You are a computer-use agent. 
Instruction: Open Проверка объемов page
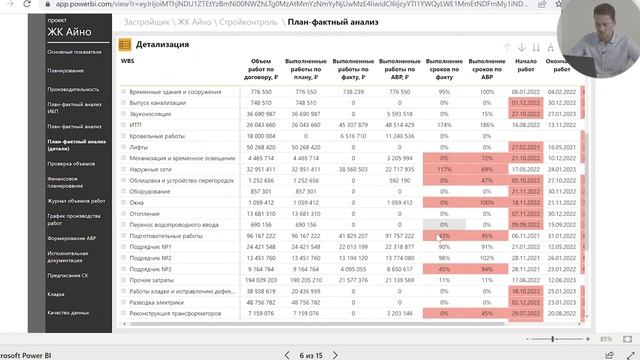71,164
